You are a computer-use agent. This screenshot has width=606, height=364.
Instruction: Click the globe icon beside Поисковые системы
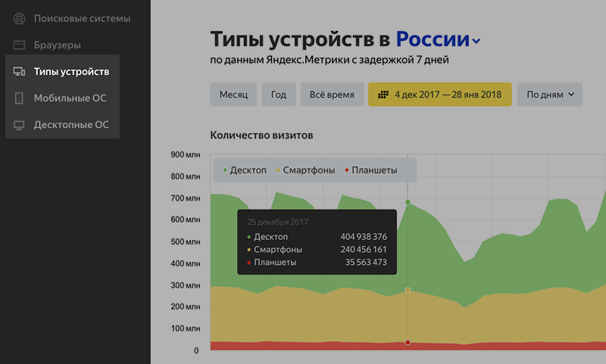(20, 18)
